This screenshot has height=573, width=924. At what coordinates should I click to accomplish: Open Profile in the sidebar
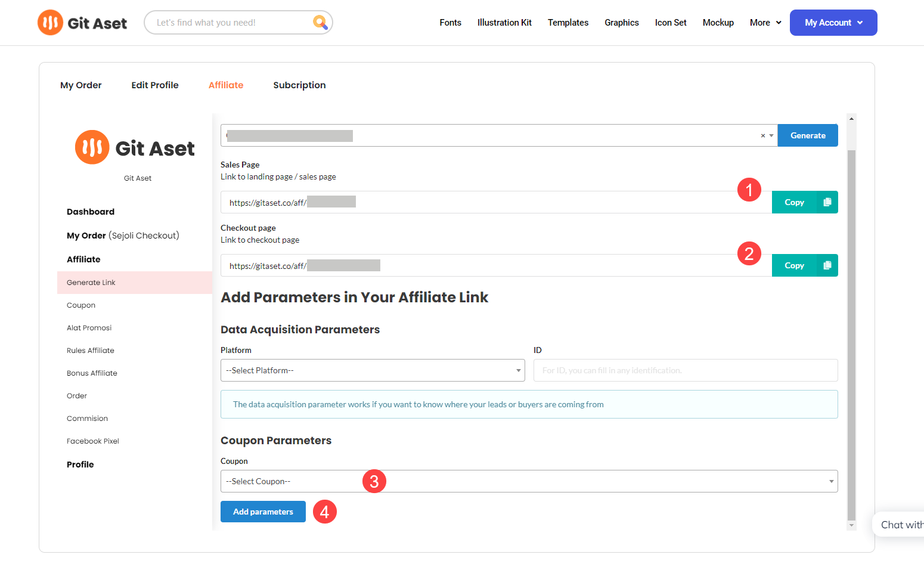pyautogui.click(x=80, y=464)
